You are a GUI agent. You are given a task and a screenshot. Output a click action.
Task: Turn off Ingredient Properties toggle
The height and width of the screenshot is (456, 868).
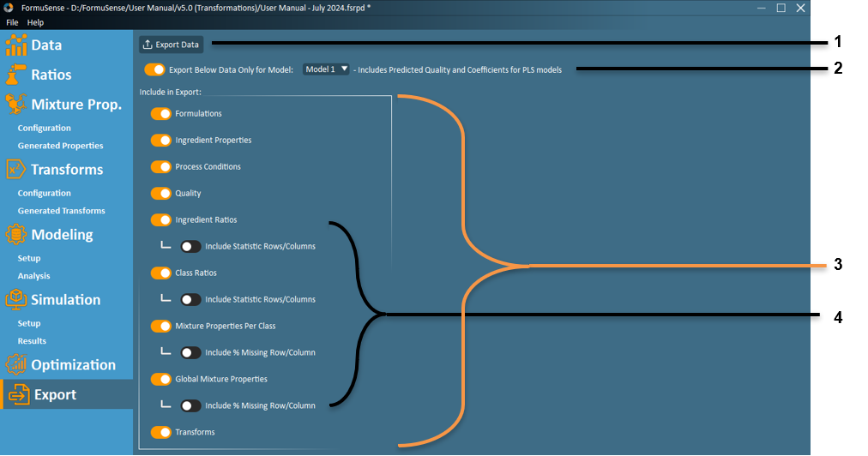point(161,140)
